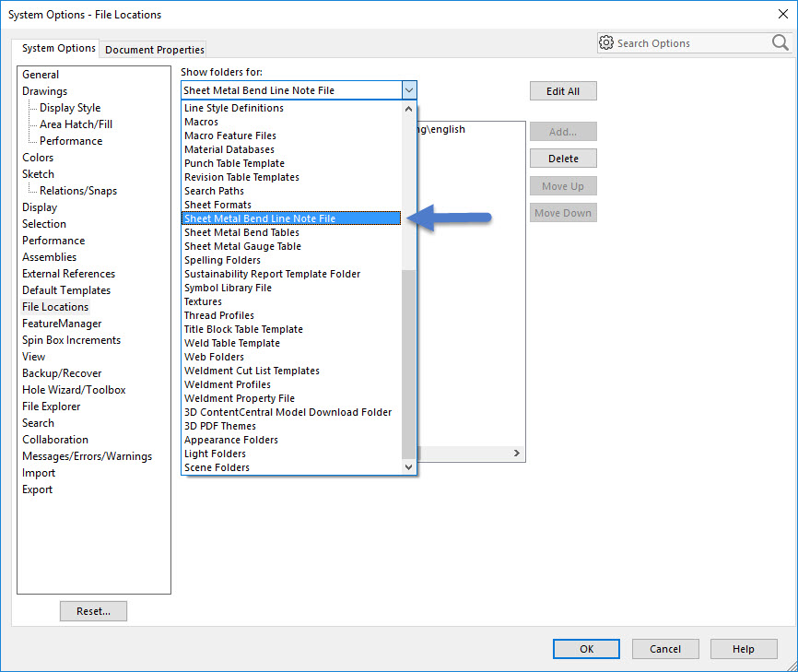Image resolution: width=798 pixels, height=672 pixels.
Task: Select the System Options tab
Action: [59, 48]
